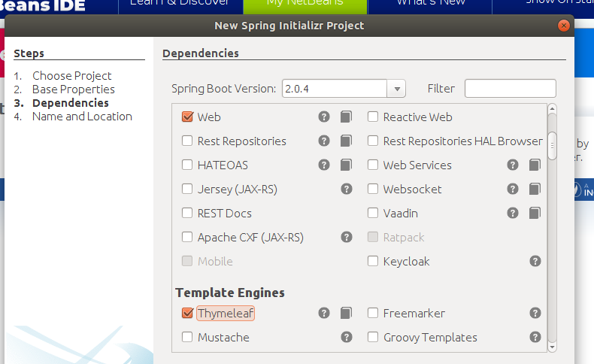This screenshot has width=594, height=364.
Task: Check the Apache CXF (JAX-RS) checkbox
Action: coord(187,237)
